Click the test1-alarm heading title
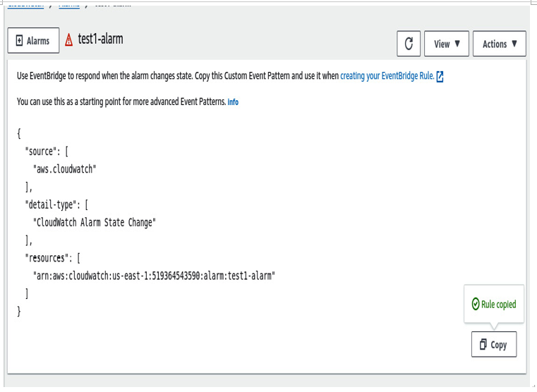 [x=100, y=39]
